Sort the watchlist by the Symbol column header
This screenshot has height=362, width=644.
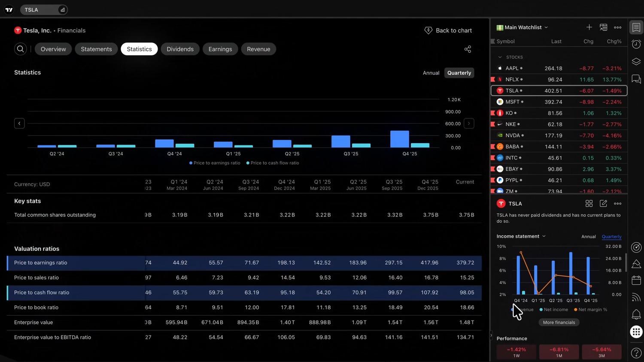pos(505,42)
